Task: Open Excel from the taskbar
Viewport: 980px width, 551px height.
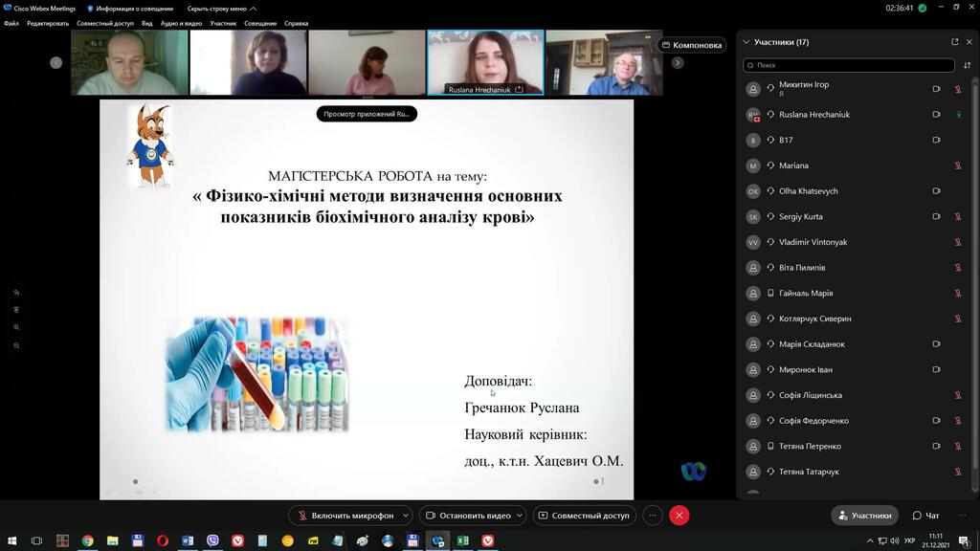Action: [x=463, y=540]
